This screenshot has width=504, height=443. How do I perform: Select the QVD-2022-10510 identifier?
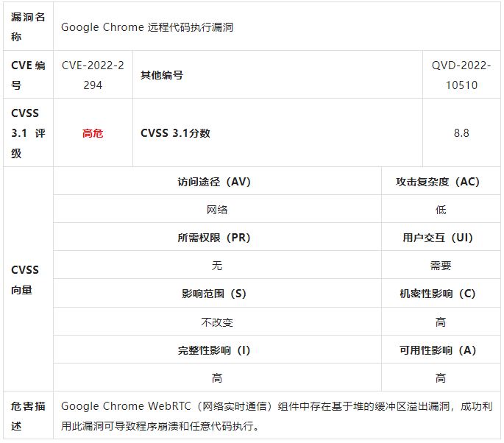click(x=461, y=75)
